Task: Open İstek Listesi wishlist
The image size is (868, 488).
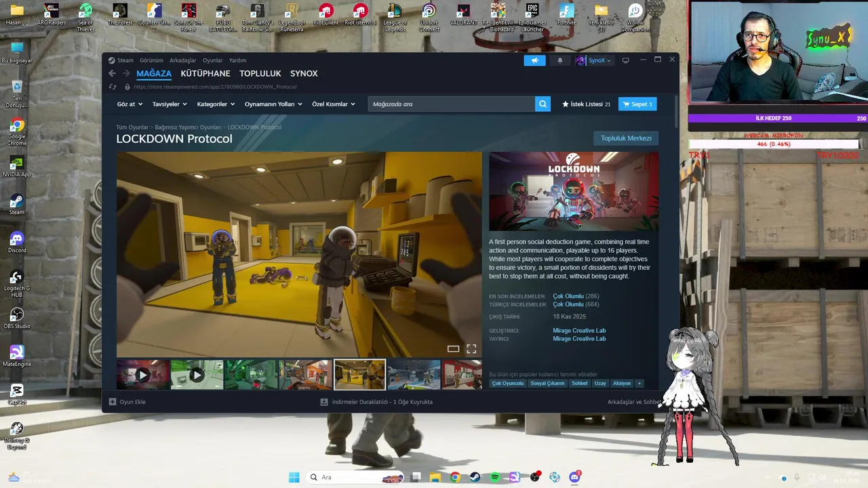Action: 586,104
